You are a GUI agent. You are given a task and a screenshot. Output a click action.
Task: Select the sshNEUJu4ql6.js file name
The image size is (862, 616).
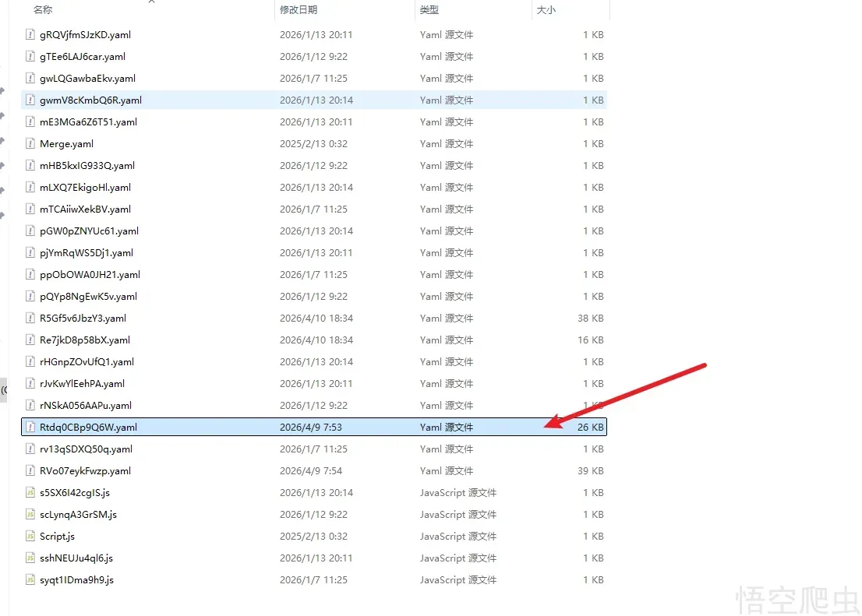[x=76, y=558]
